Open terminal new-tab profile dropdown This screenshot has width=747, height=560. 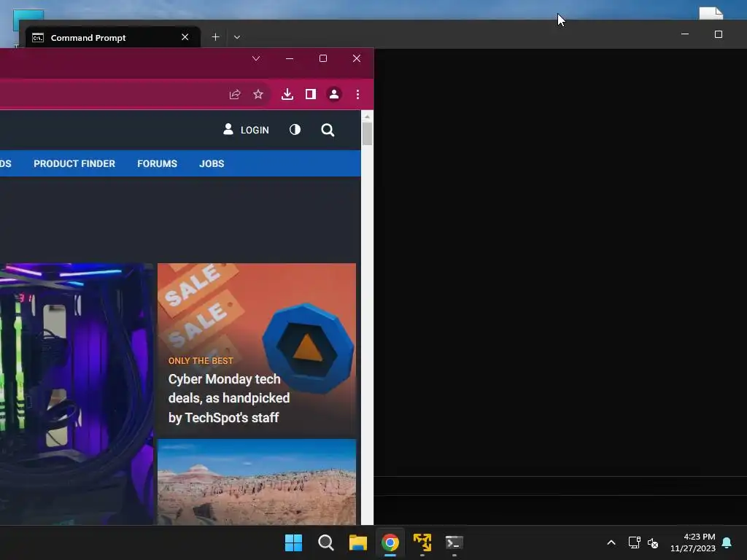[237, 36]
